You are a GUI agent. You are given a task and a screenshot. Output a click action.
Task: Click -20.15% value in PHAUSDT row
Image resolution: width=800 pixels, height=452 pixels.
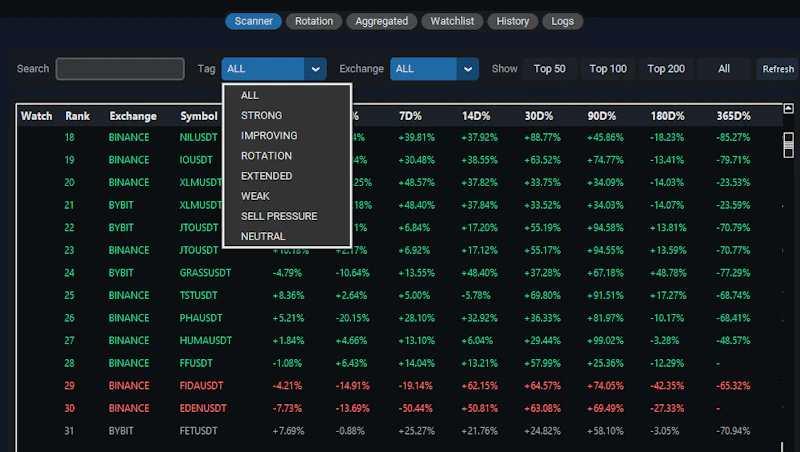(353, 318)
